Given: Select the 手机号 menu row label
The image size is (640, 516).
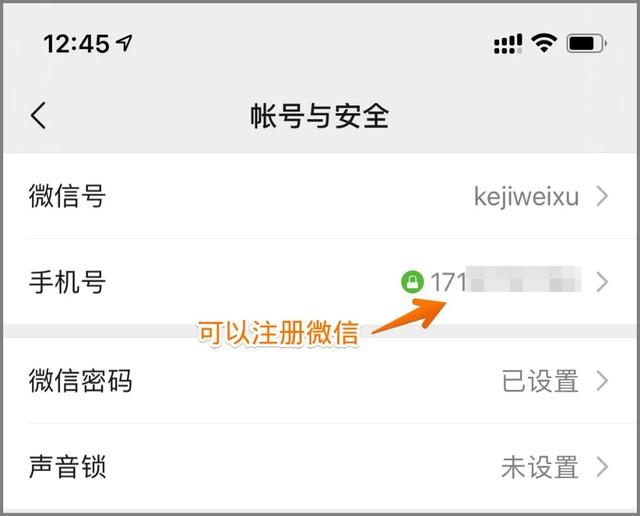Looking at the screenshot, I should (x=67, y=282).
